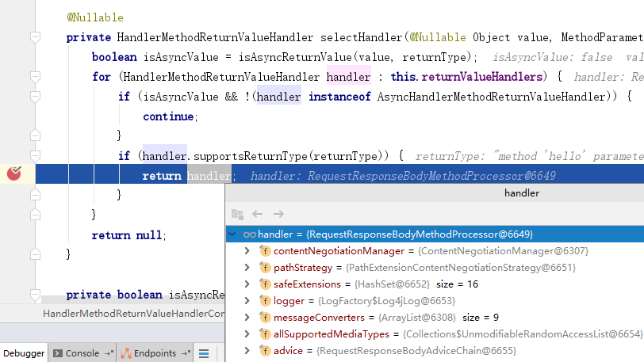Expand the allSupportedMediaTypes node

(248, 333)
